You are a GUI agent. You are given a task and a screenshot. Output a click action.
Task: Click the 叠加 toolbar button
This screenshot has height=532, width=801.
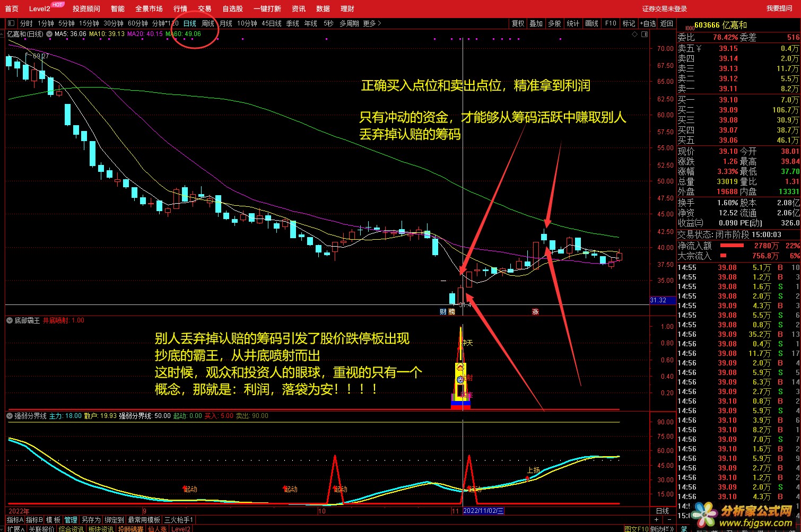[x=536, y=23]
